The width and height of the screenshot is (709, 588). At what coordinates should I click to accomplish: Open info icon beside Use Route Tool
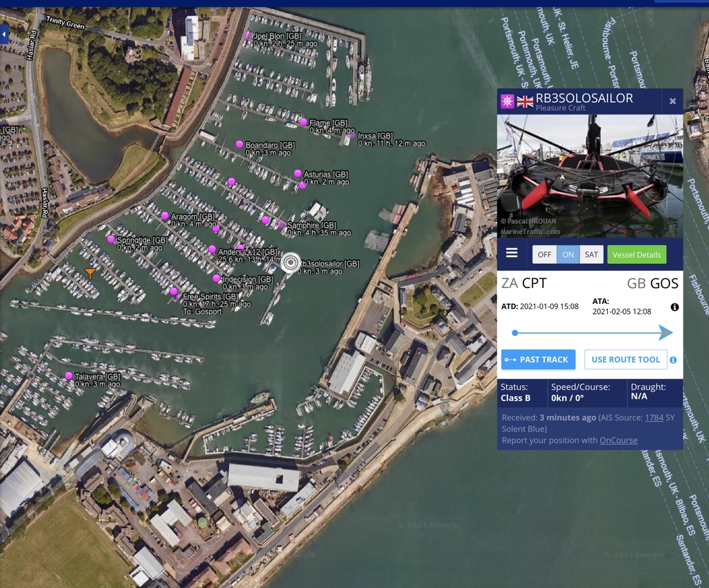point(673,360)
